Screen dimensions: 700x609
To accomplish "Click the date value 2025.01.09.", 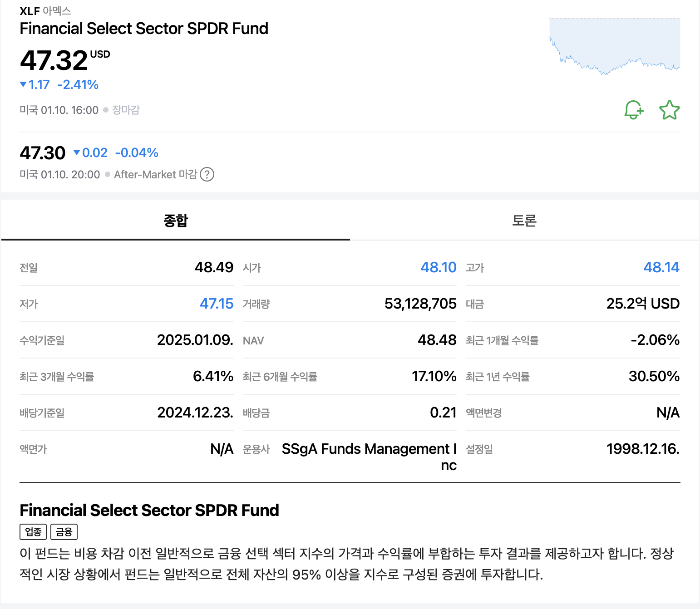I will [x=195, y=340].
